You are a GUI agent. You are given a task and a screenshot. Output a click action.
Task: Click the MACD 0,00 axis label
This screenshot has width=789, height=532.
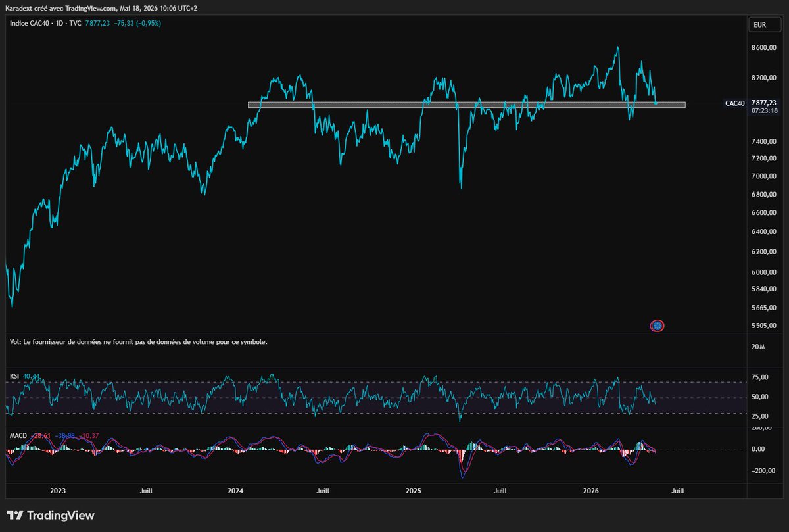click(759, 449)
